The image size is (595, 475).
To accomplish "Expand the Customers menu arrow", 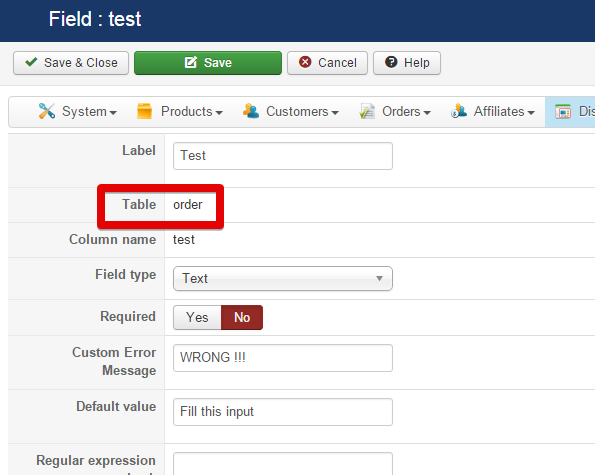I will (335, 113).
